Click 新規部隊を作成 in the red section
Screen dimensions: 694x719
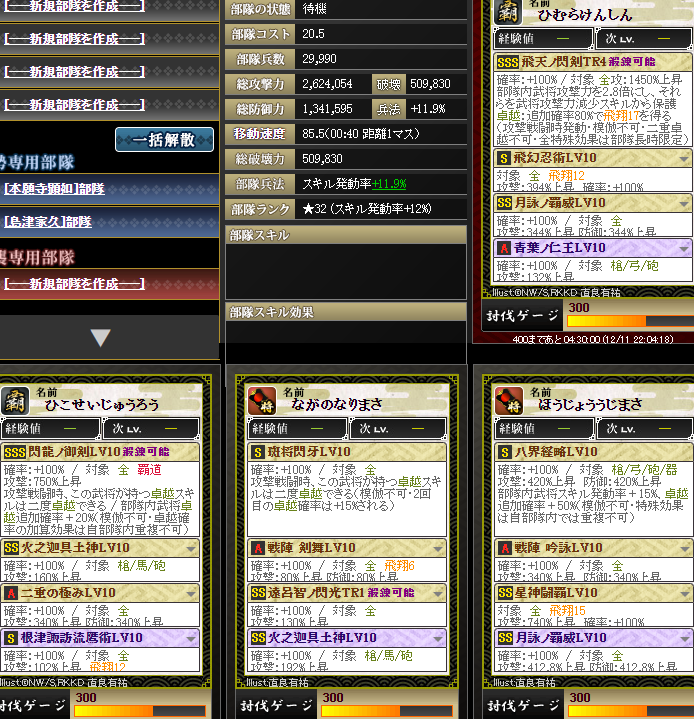click(x=74, y=284)
